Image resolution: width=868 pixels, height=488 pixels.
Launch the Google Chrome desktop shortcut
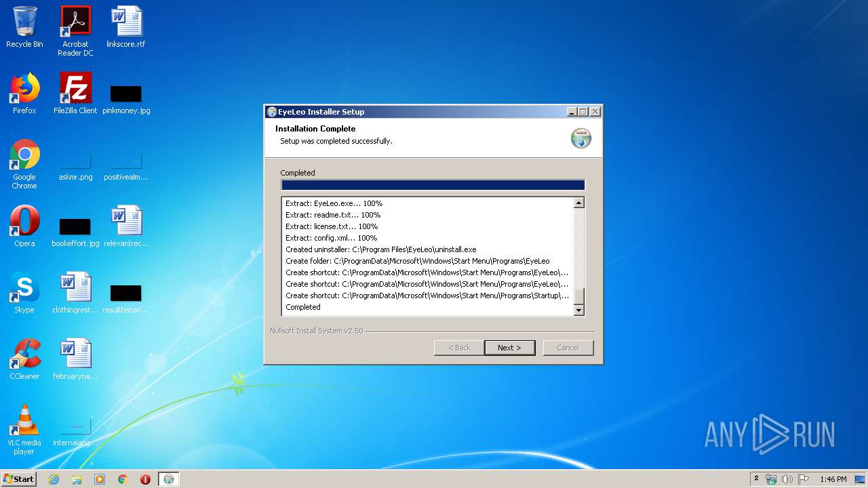click(x=24, y=164)
